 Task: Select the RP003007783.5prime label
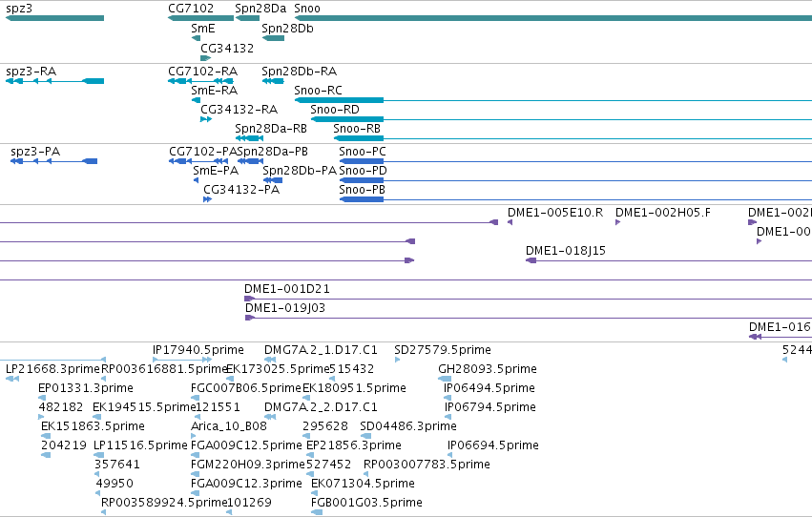pyautogui.click(x=427, y=465)
